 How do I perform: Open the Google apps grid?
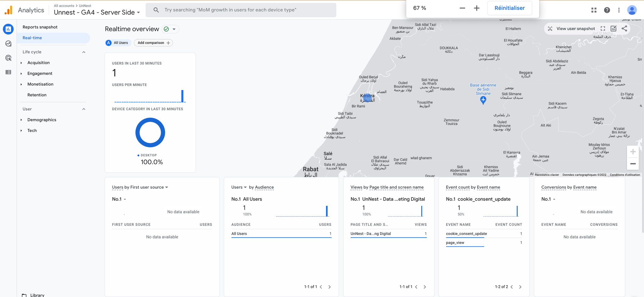coord(594,10)
